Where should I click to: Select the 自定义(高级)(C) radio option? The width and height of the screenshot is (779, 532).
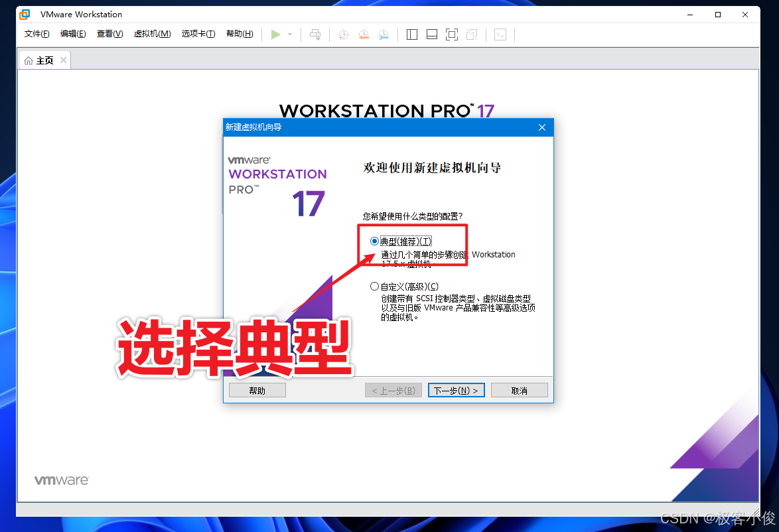(x=374, y=287)
